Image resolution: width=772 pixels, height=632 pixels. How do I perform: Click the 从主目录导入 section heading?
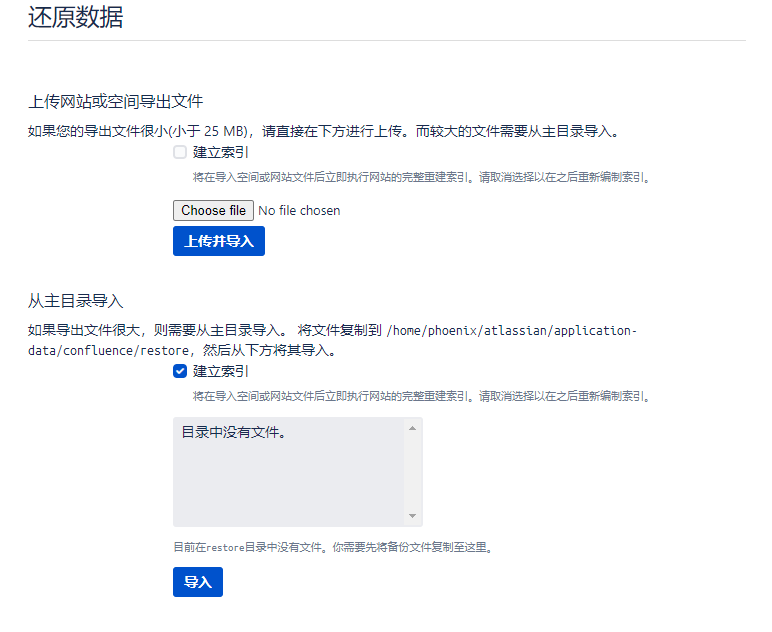pos(76,300)
